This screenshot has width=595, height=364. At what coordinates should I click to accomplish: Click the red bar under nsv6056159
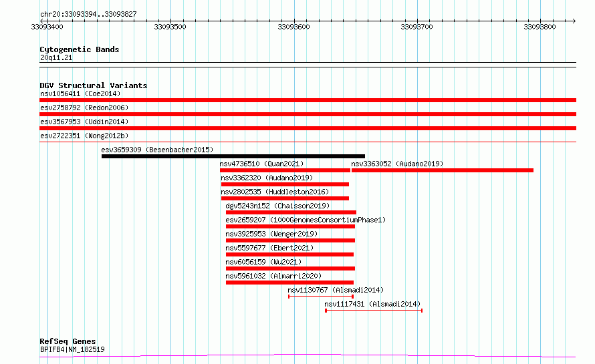[290, 268]
